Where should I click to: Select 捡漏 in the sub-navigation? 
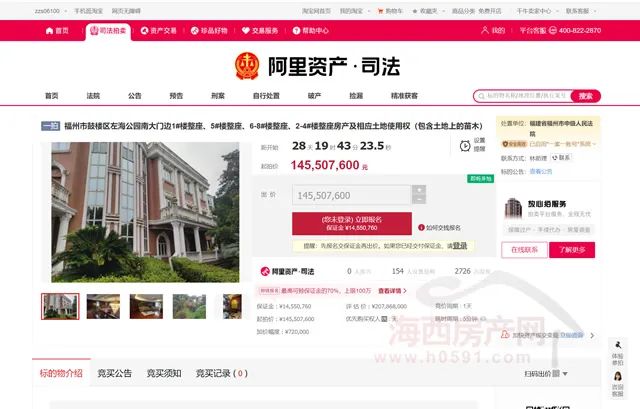pyautogui.click(x=356, y=96)
